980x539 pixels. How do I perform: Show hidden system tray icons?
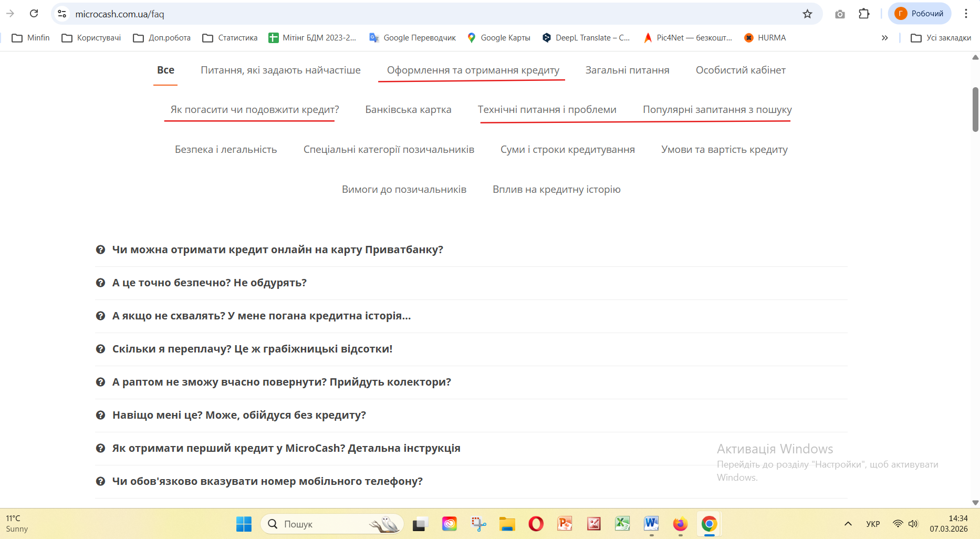click(x=848, y=524)
